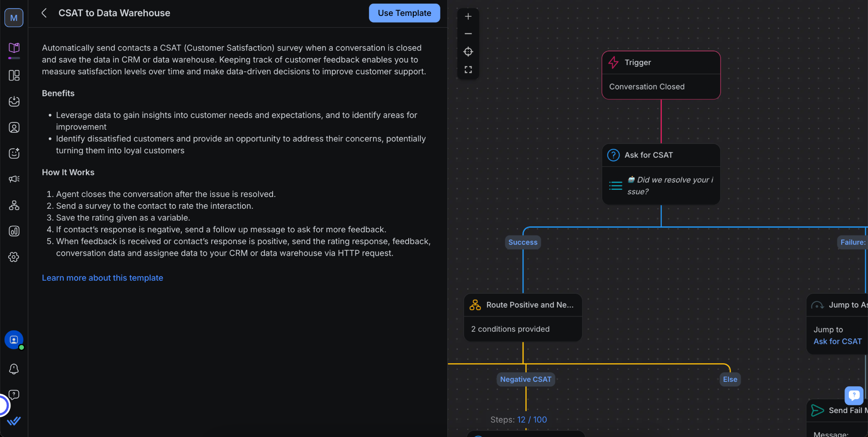Screen dimensions: 868x437
Task: Click 'Save the rating given as a variable.'
Action: [x=123, y=218]
